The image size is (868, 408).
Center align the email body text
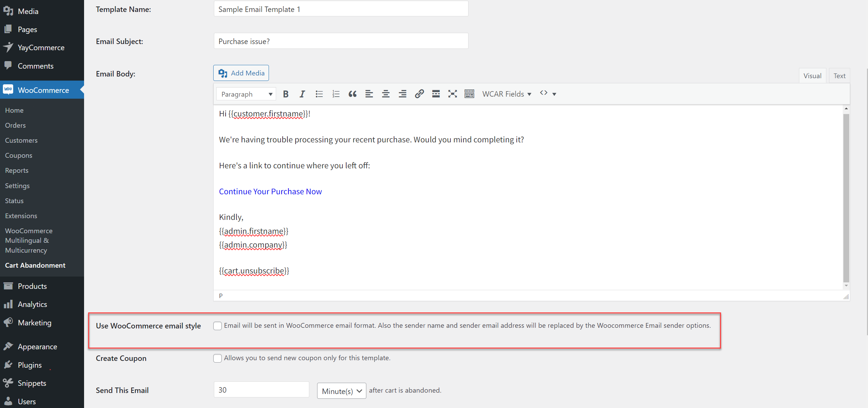(385, 94)
